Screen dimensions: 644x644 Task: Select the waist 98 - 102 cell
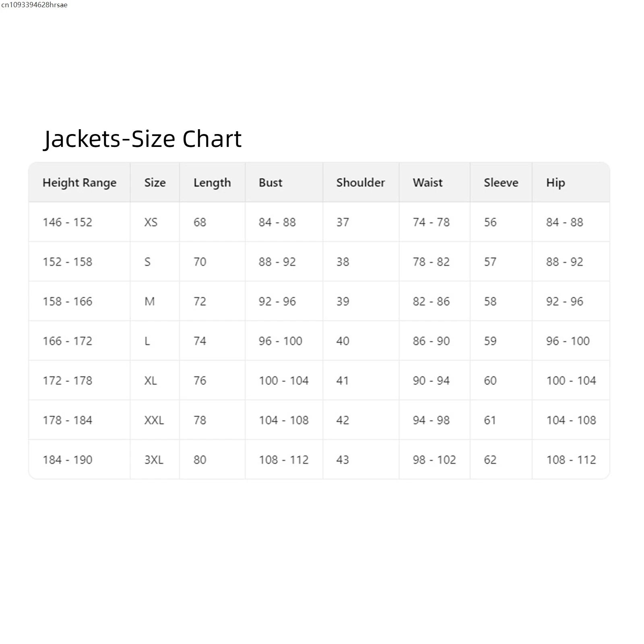(x=434, y=460)
